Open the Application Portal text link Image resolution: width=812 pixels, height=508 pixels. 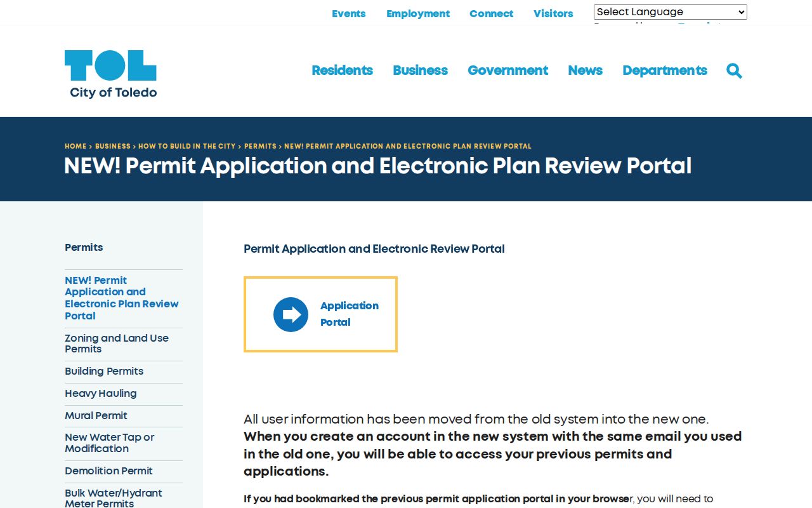coord(350,314)
